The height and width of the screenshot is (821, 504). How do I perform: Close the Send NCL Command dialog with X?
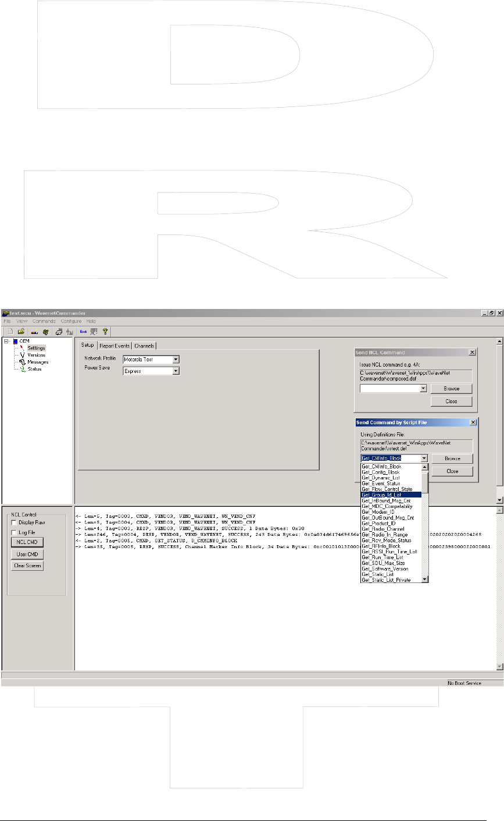(471, 353)
